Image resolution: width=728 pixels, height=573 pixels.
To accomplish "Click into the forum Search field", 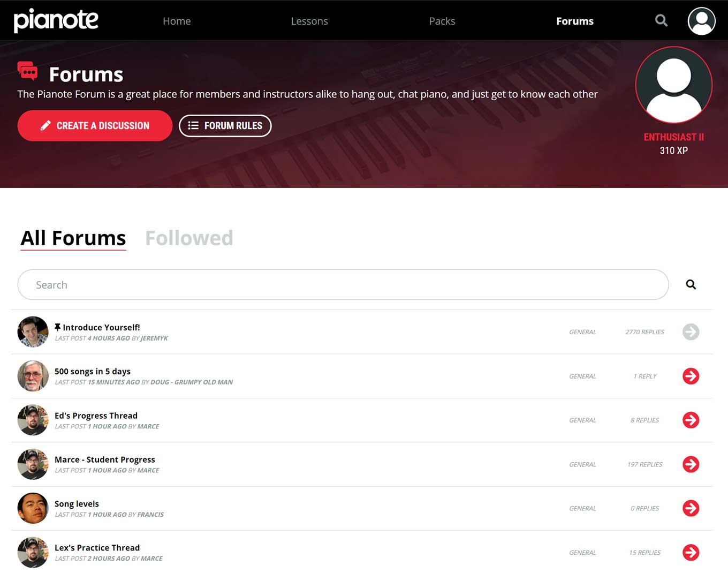I will point(343,285).
